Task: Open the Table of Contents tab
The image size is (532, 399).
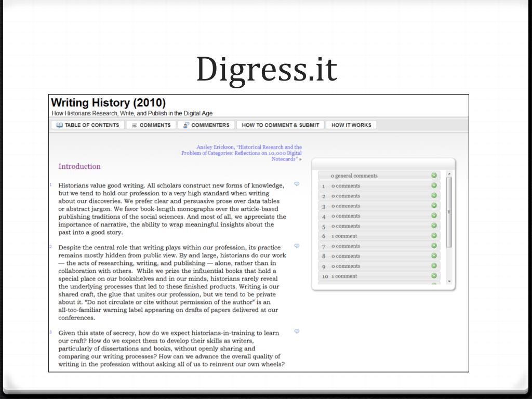Action: click(88, 125)
